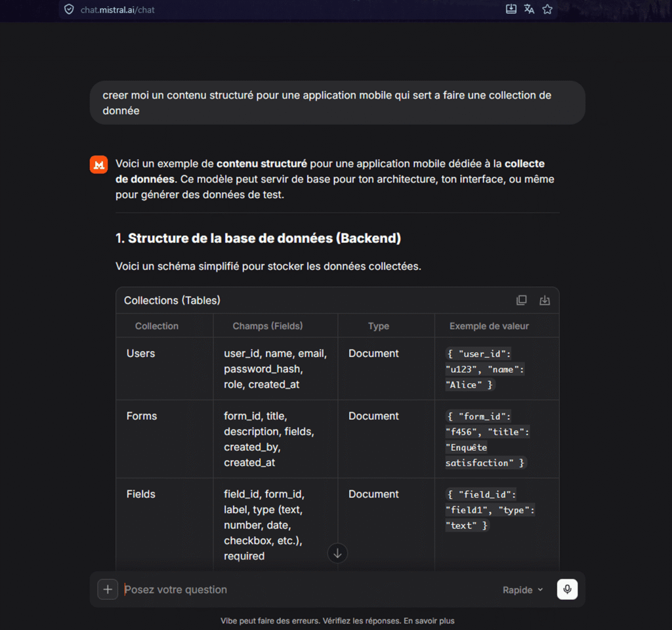
Task: Copy the Collections table contents
Action: [x=522, y=301]
